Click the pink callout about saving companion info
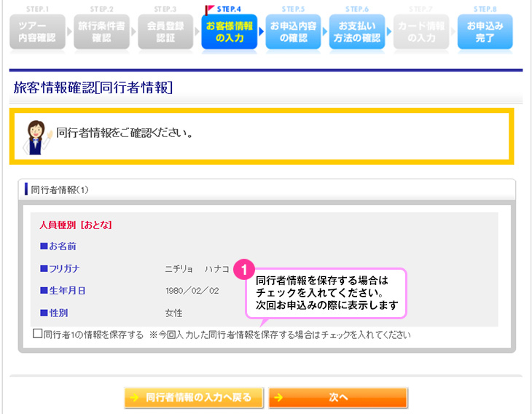The width and height of the screenshot is (532, 414). coord(328,292)
